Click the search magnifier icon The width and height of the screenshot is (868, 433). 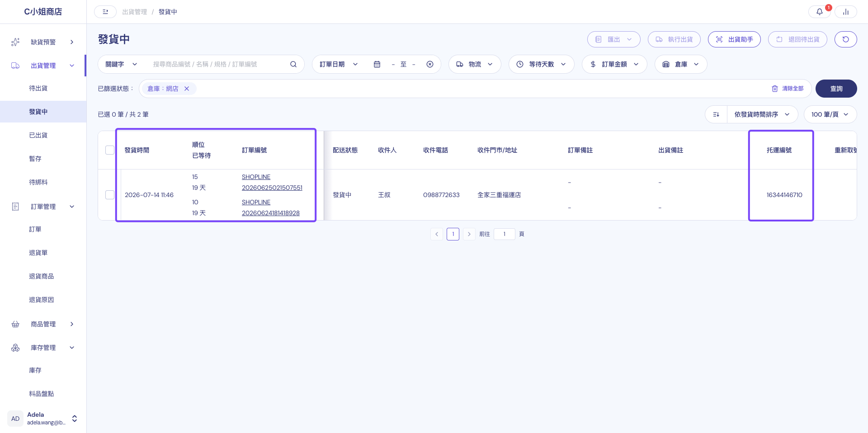[293, 64]
